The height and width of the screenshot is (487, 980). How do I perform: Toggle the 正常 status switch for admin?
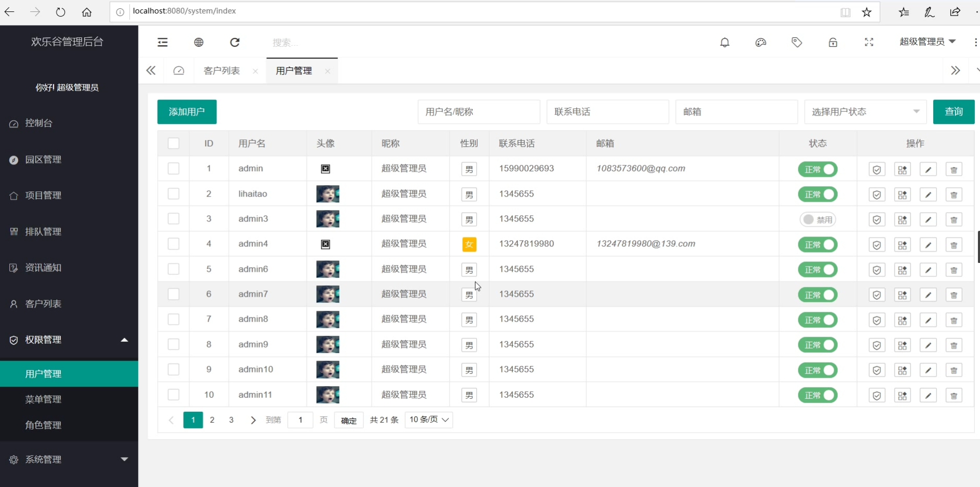point(818,170)
